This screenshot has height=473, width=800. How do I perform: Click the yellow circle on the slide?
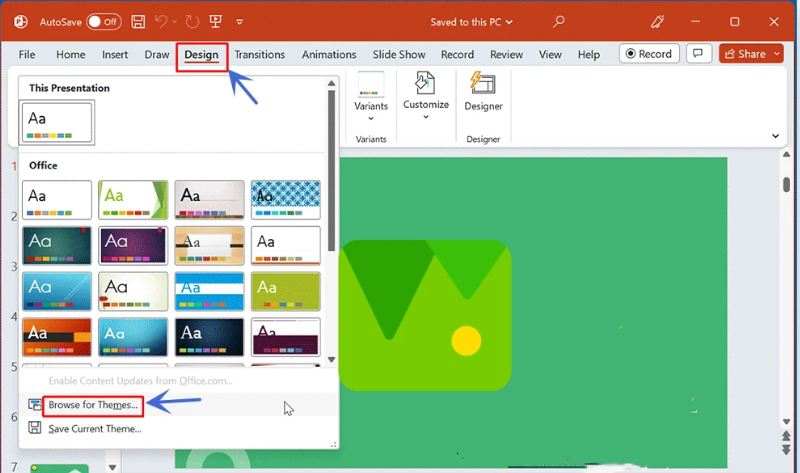(466, 341)
